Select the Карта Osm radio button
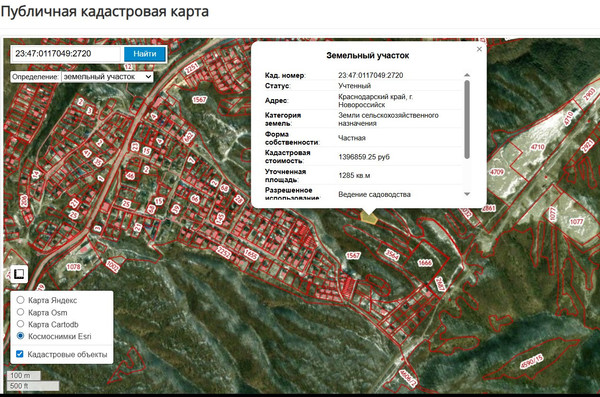Viewport: 600px width, 397px height. [20, 312]
